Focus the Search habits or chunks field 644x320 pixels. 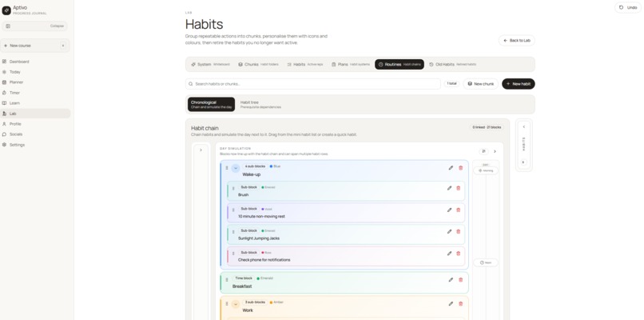tap(312, 84)
